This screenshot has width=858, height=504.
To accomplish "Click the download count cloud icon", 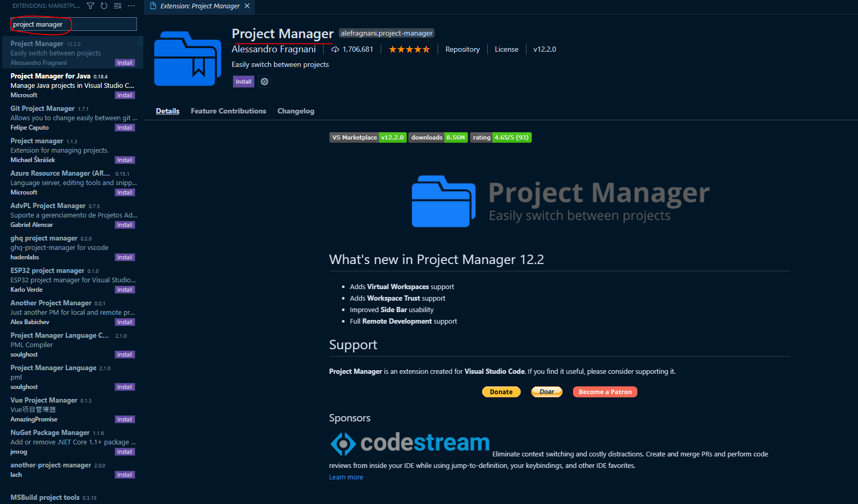I will pyautogui.click(x=335, y=49).
